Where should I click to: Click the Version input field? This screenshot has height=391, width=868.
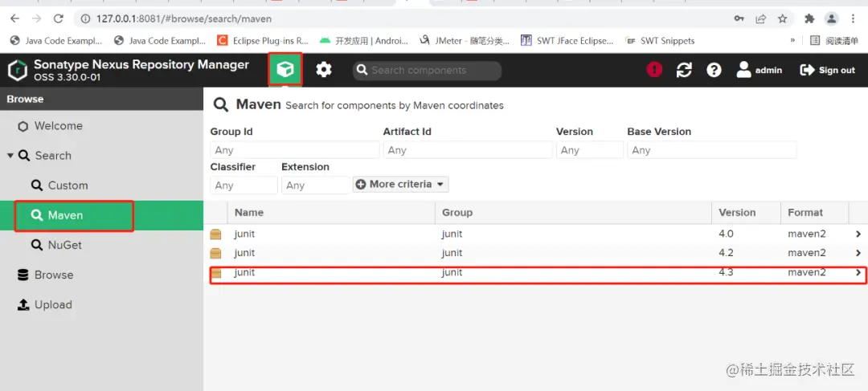[590, 150]
